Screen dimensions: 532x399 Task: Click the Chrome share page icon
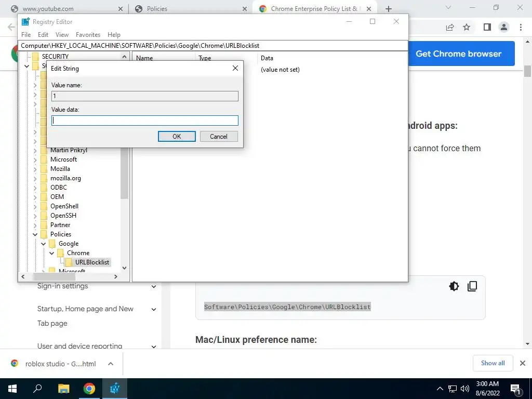[x=450, y=27]
